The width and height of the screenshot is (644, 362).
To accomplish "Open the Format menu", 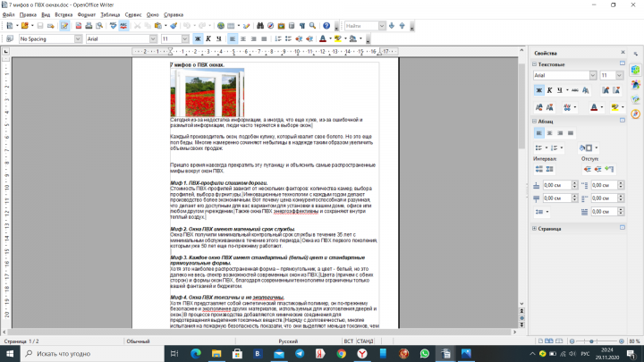I will coord(86,15).
